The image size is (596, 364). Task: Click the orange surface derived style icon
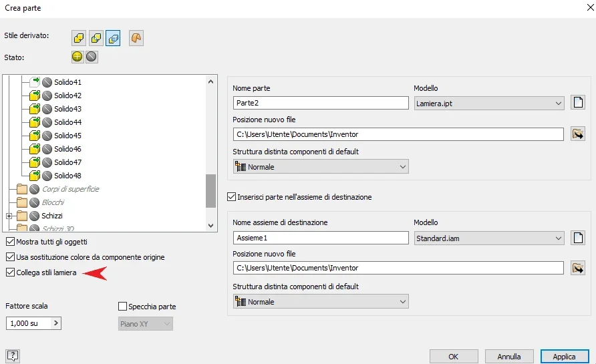tap(136, 38)
